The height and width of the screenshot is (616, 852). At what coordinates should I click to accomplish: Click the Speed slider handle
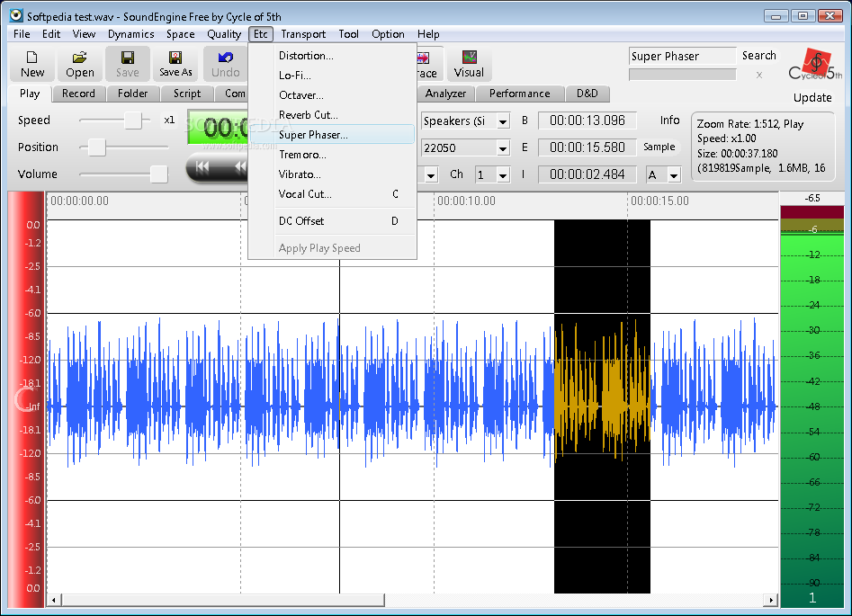pyautogui.click(x=133, y=120)
